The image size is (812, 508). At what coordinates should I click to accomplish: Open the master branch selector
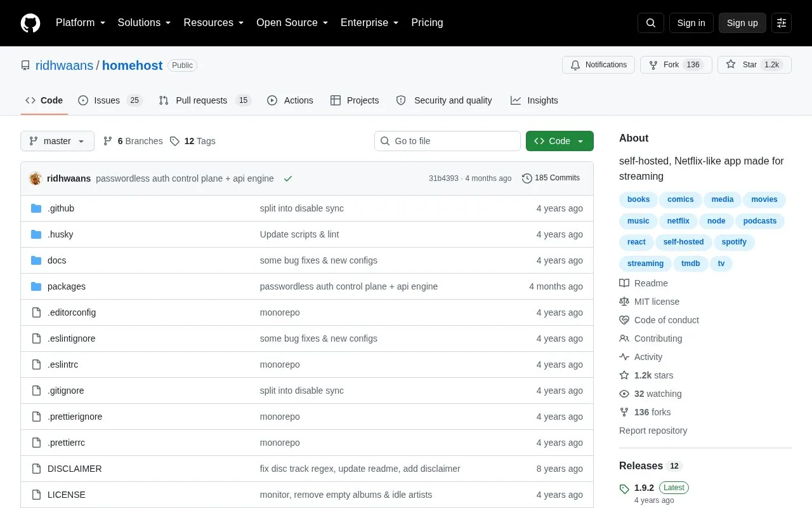click(x=57, y=141)
